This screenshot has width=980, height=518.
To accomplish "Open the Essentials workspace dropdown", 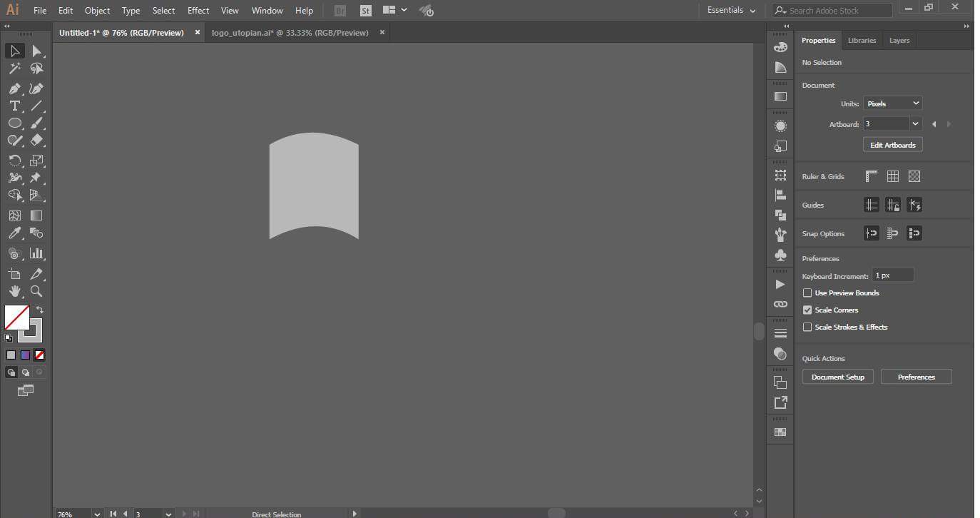I will pos(731,11).
